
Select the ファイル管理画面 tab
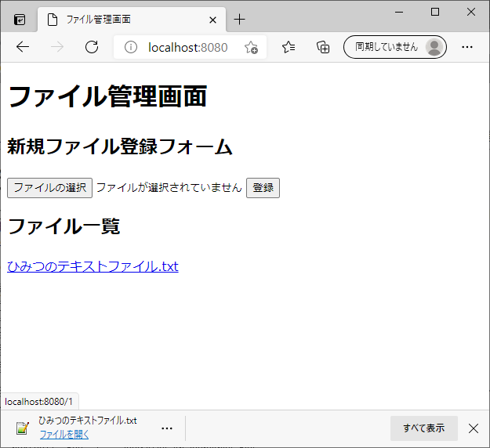tap(132, 20)
